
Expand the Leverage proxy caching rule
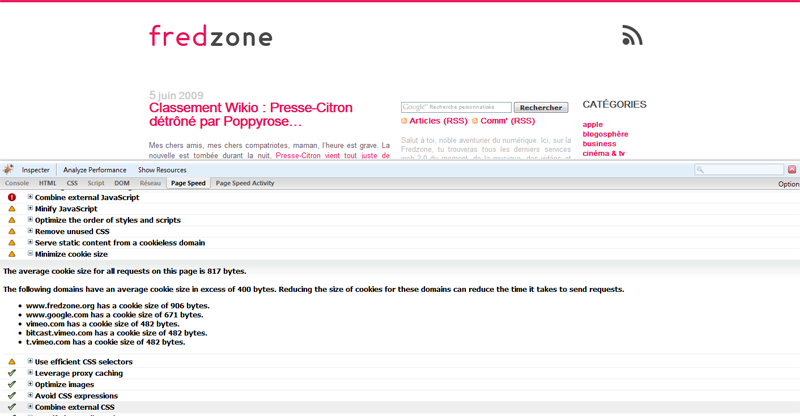point(30,373)
